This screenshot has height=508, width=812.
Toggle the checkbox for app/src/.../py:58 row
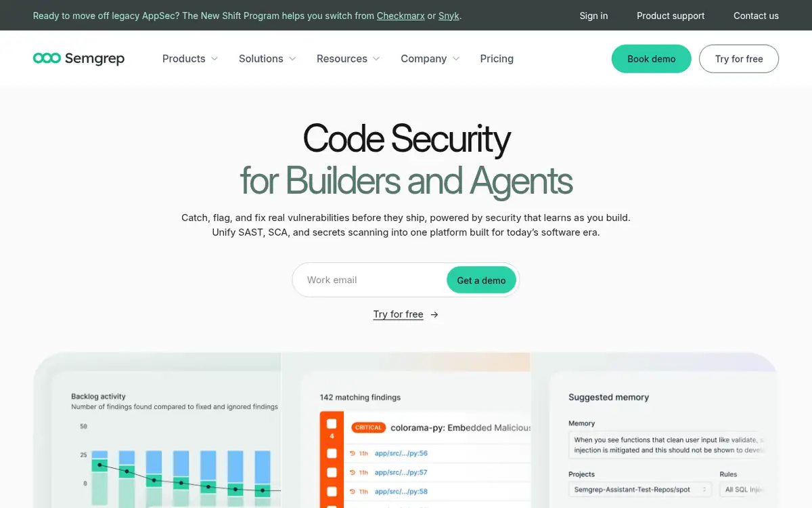[332, 492]
